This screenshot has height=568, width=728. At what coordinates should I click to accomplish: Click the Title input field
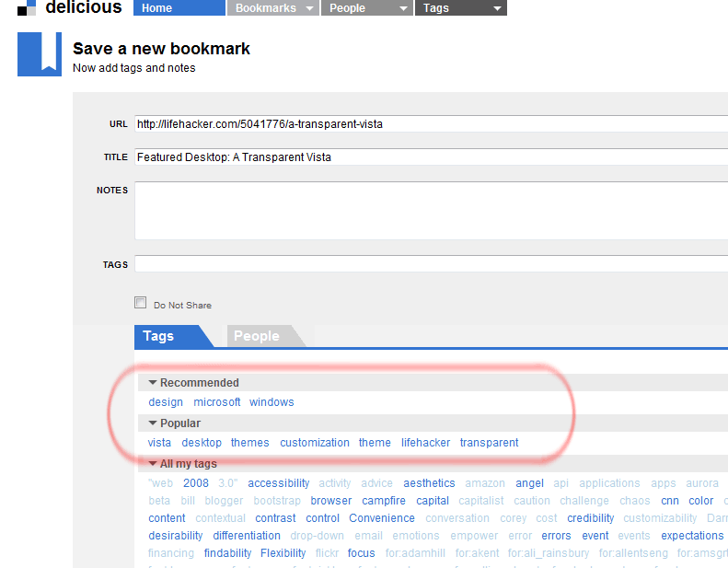(431, 157)
